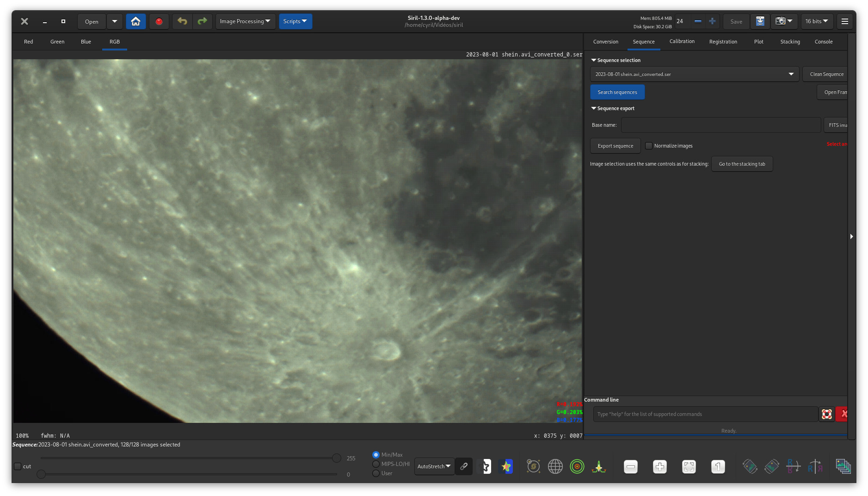Click the Search sequences button
Viewport: 868px width, 496px height.
pos(617,92)
